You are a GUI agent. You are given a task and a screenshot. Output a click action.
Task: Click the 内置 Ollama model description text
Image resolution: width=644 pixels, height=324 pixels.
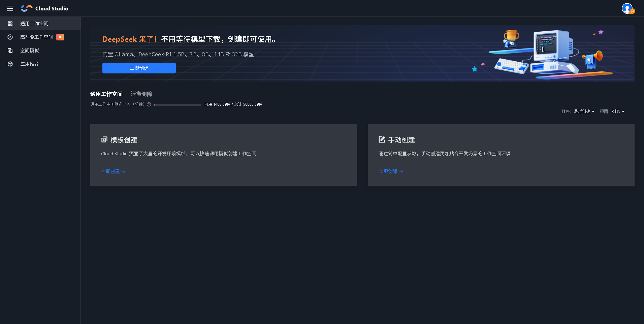pyautogui.click(x=178, y=54)
